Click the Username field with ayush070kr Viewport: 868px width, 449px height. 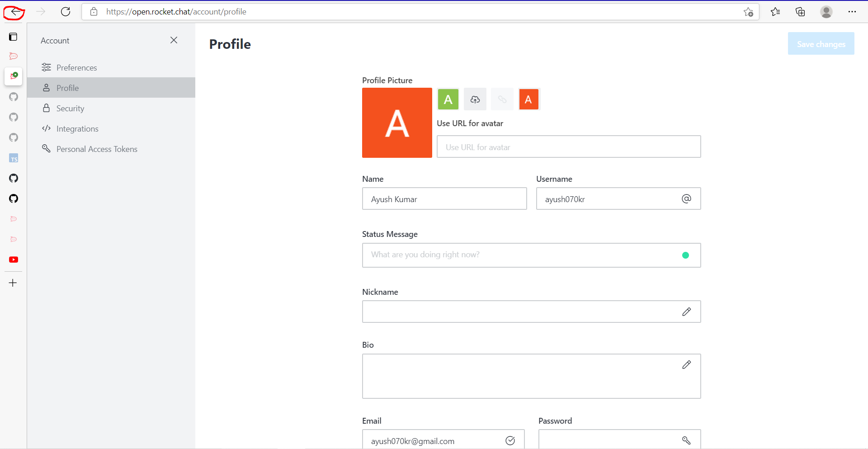[x=618, y=199]
